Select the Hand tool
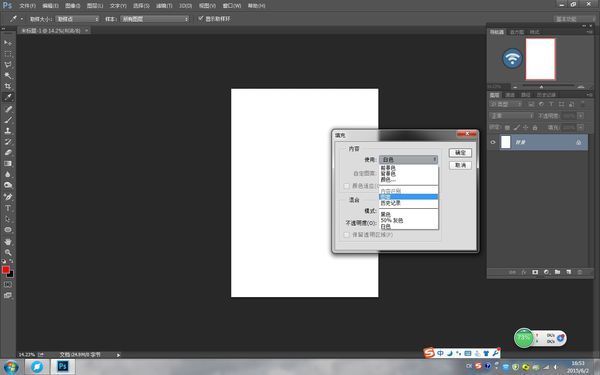 tap(8, 241)
